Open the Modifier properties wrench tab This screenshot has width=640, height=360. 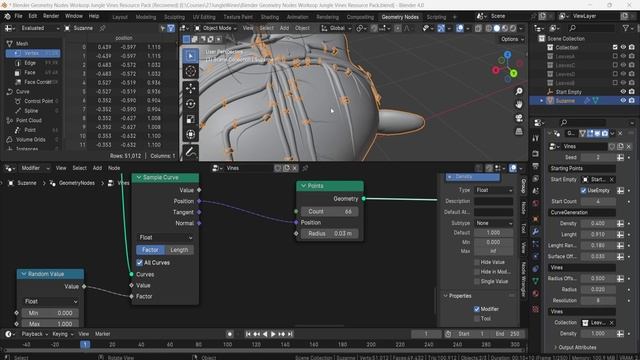536,232
